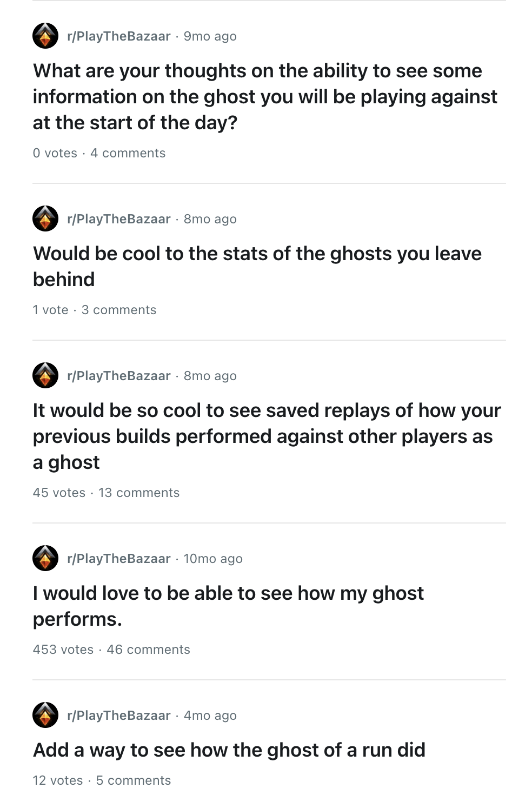Click the avatar above 'Would be cool to the stats'
The image size is (532, 808).
click(45, 219)
